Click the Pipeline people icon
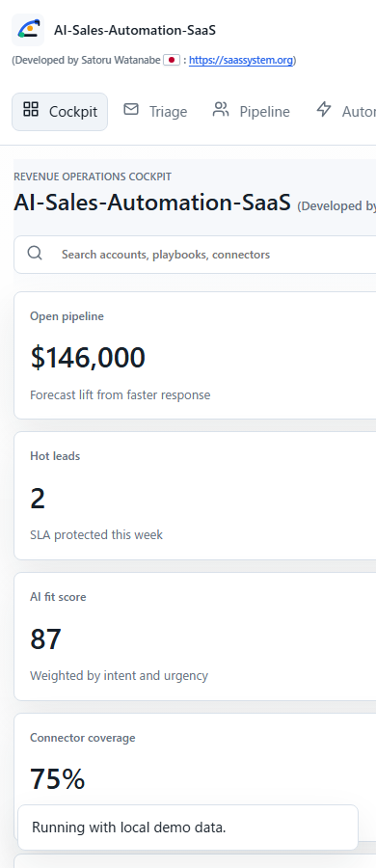Image resolution: width=376 pixels, height=868 pixels. pyautogui.click(x=221, y=109)
